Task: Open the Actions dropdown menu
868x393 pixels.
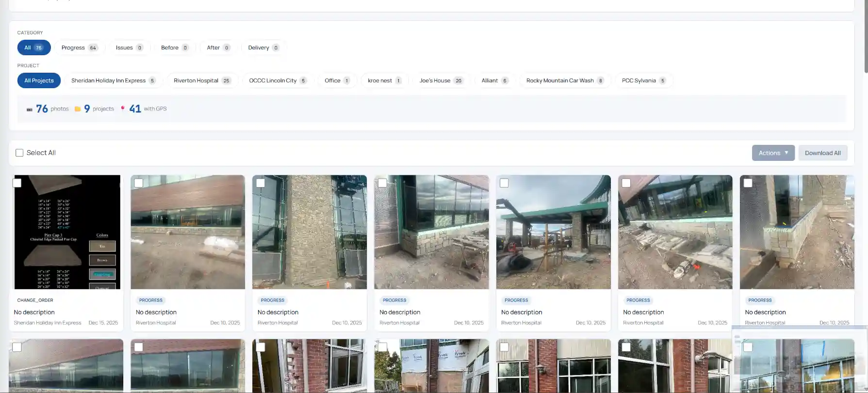Action: (773, 153)
